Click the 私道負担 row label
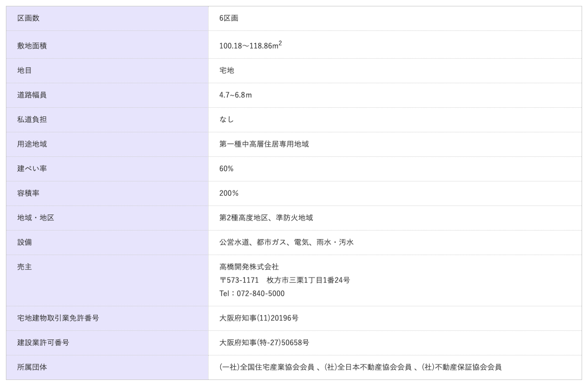Screen dimensions: 588x388 tap(32, 120)
